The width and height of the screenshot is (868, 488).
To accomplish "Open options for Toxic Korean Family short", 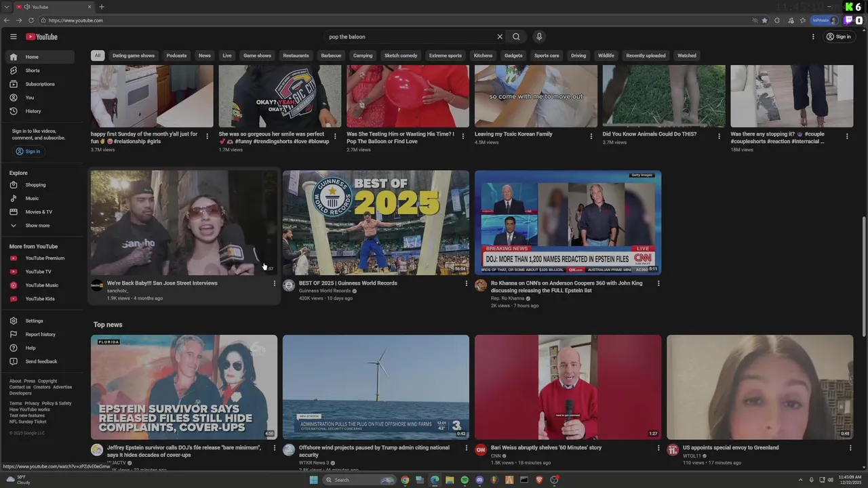I will 591,136.
